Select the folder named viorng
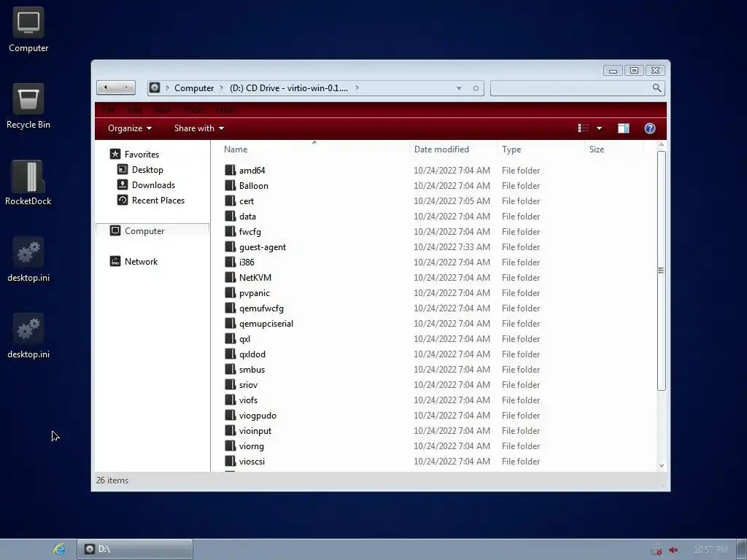747x560 pixels. [x=252, y=446]
